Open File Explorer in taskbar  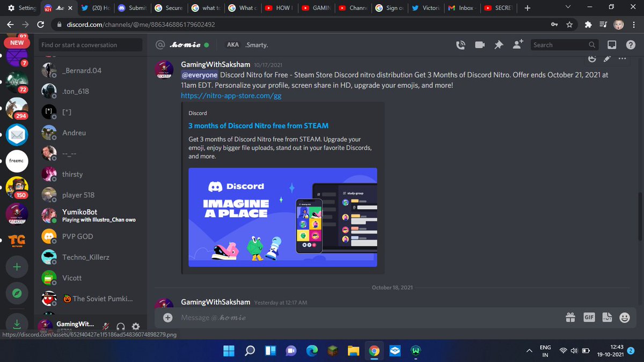click(353, 350)
